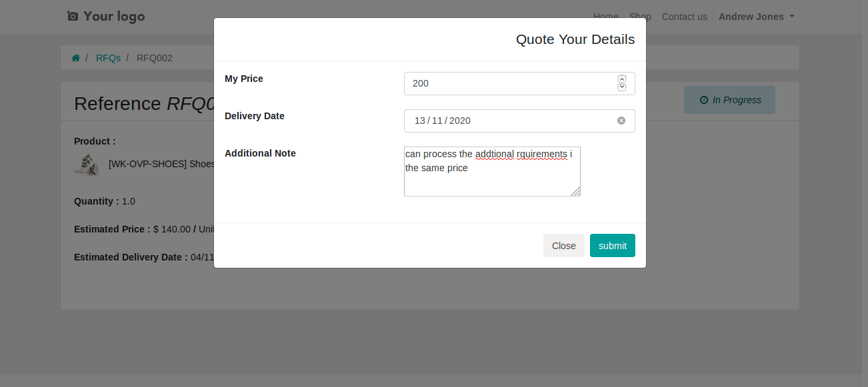This screenshot has height=387, width=868.
Task: Click the clock icon on In Progress
Action: pyautogui.click(x=703, y=100)
